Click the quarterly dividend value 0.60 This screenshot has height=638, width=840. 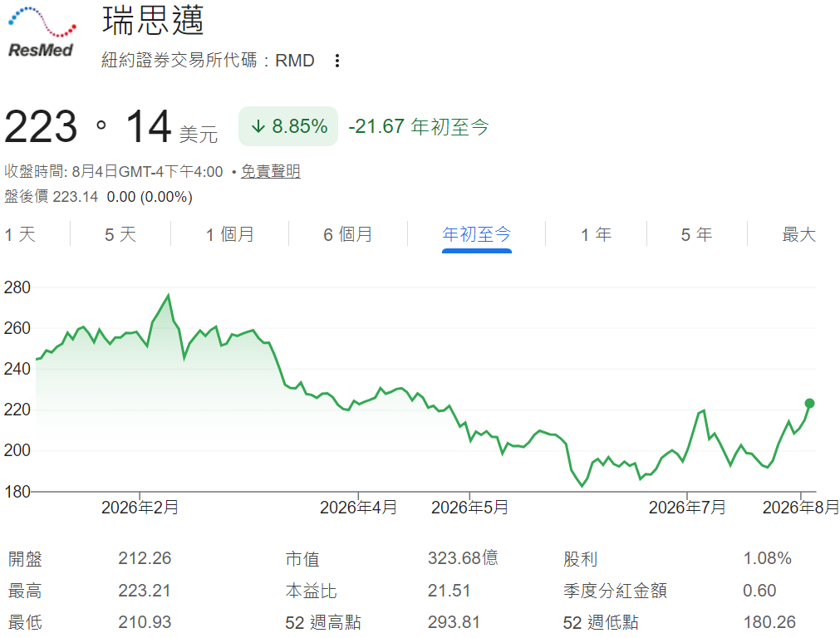[x=759, y=591]
